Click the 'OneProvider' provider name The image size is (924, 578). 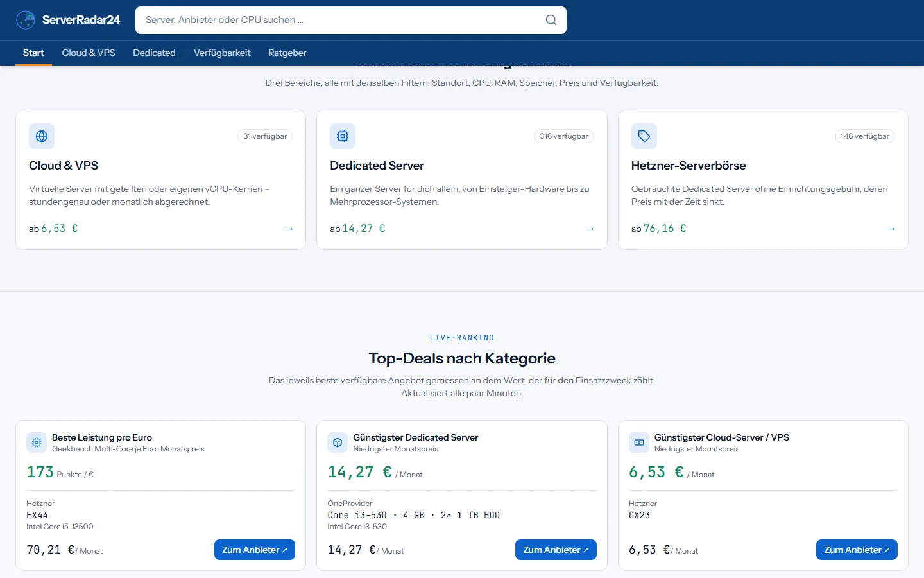[350, 504]
